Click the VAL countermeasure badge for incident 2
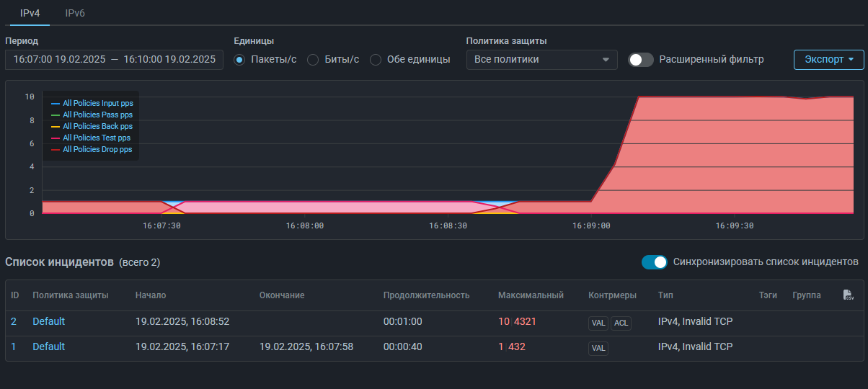 click(598, 323)
